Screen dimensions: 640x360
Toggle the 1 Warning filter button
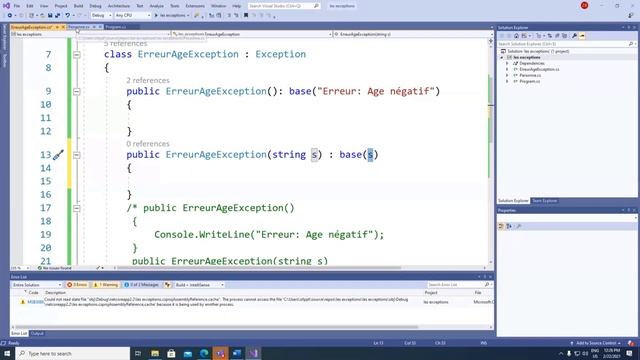pyautogui.click(x=105, y=284)
